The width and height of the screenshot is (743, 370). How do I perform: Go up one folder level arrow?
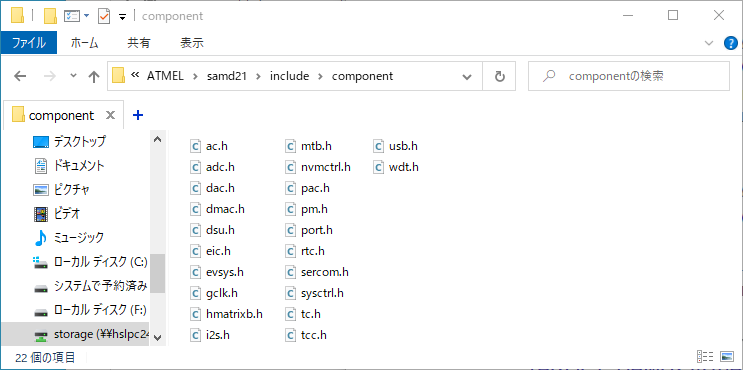coord(94,76)
